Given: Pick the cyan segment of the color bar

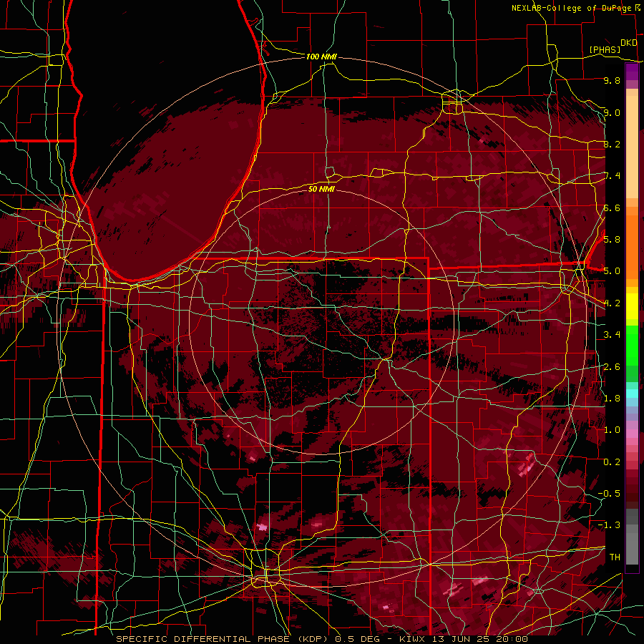Looking at the screenshot, I should point(632,394).
